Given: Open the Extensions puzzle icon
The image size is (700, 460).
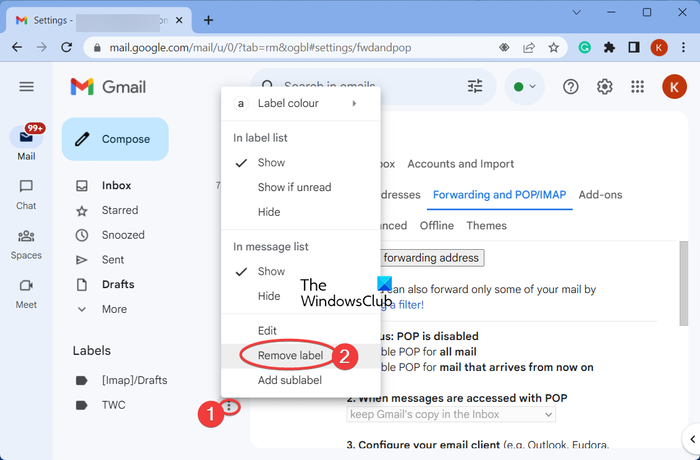Looking at the screenshot, I should pyautogui.click(x=609, y=47).
